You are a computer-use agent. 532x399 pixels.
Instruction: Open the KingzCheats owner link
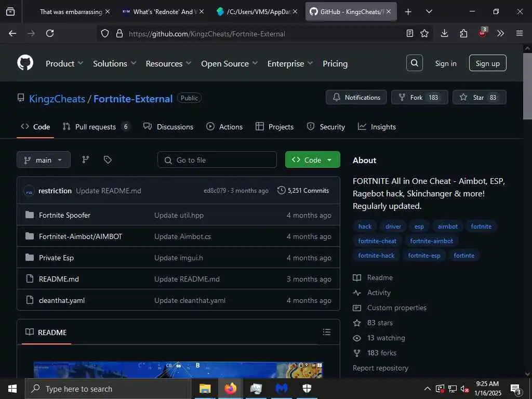coord(57,99)
